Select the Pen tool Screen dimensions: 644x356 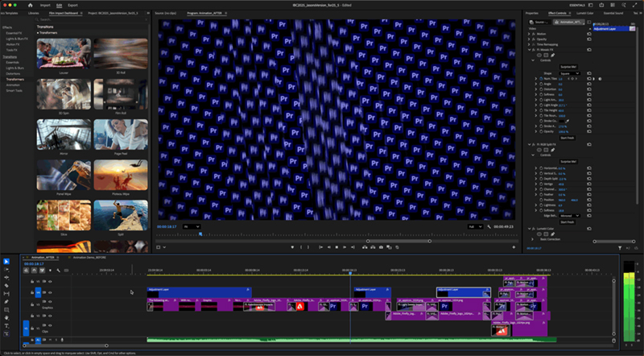point(6,301)
